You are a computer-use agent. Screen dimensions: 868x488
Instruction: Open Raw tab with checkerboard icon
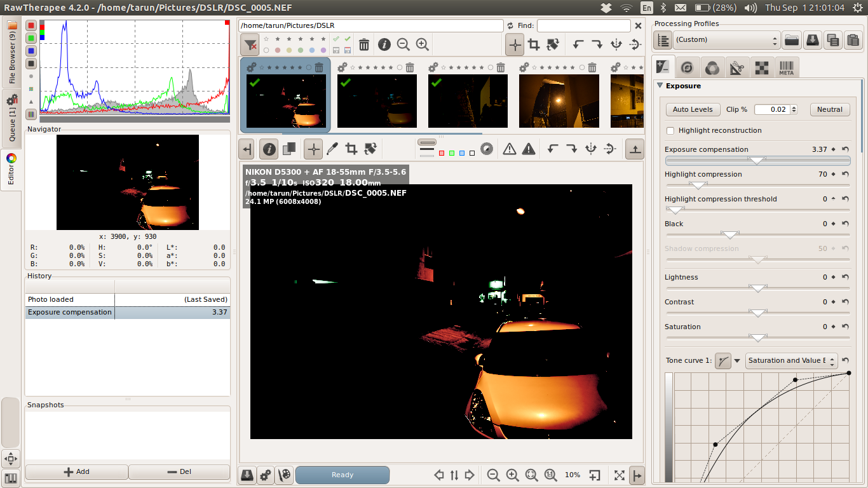click(761, 67)
